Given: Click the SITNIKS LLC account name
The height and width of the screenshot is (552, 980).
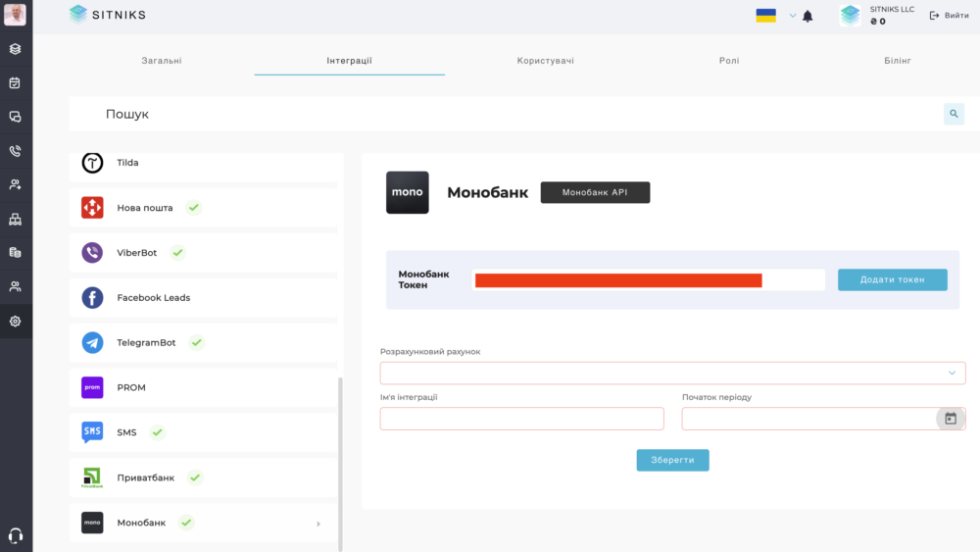Looking at the screenshot, I should click(x=892, y=10).
